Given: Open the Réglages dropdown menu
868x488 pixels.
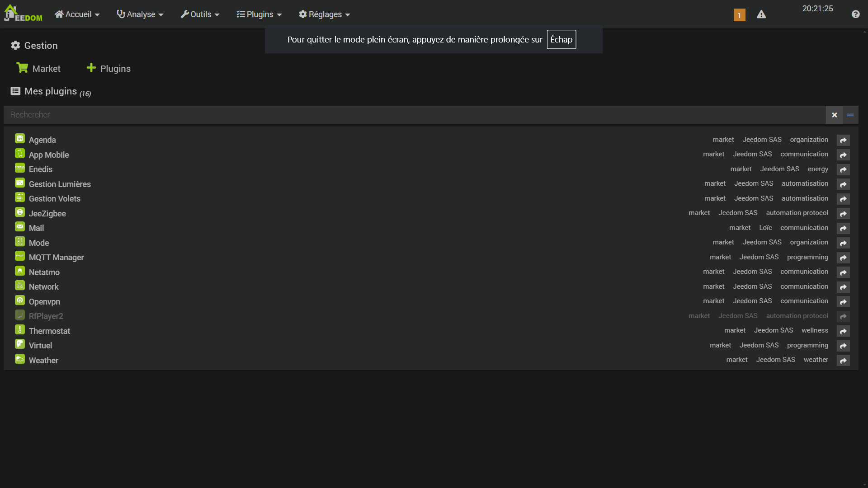Looking at the screenshot, I should (324, 14).
